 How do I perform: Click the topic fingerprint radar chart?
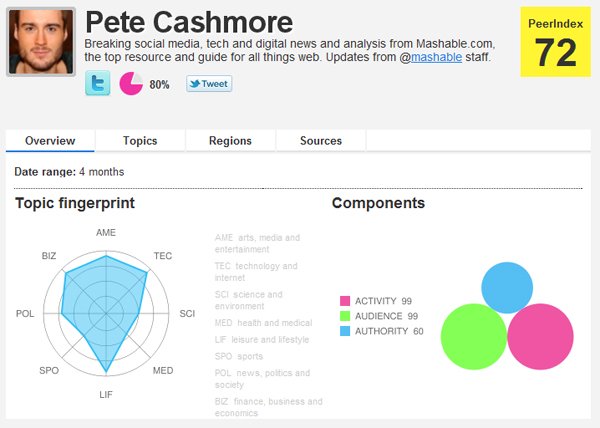(105, 313)
